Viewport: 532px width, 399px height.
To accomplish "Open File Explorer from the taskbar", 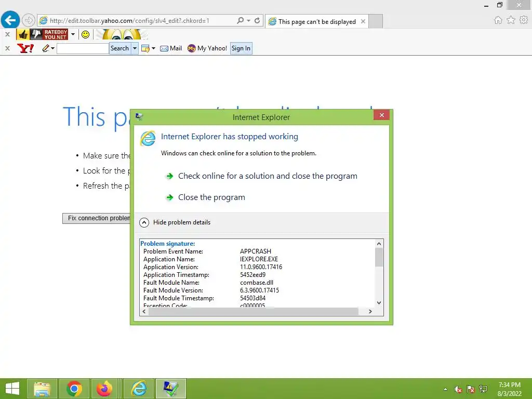I will pos(42,389).
